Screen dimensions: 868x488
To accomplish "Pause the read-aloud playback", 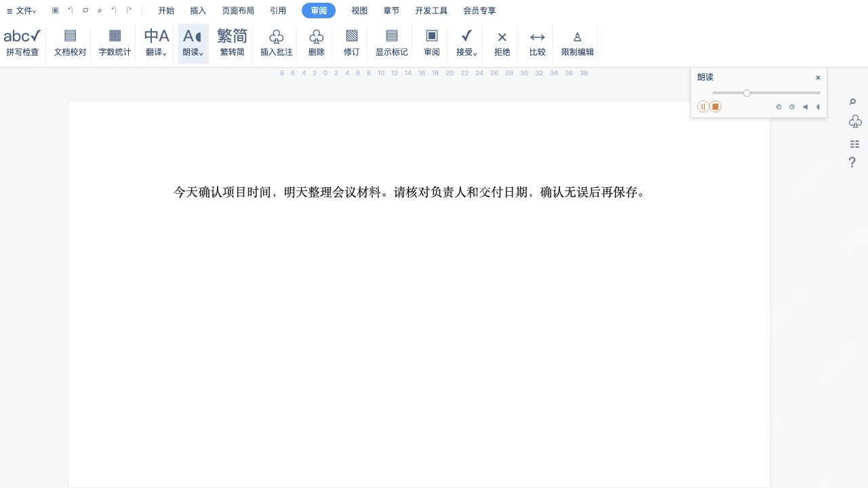I will coord(703,106).
